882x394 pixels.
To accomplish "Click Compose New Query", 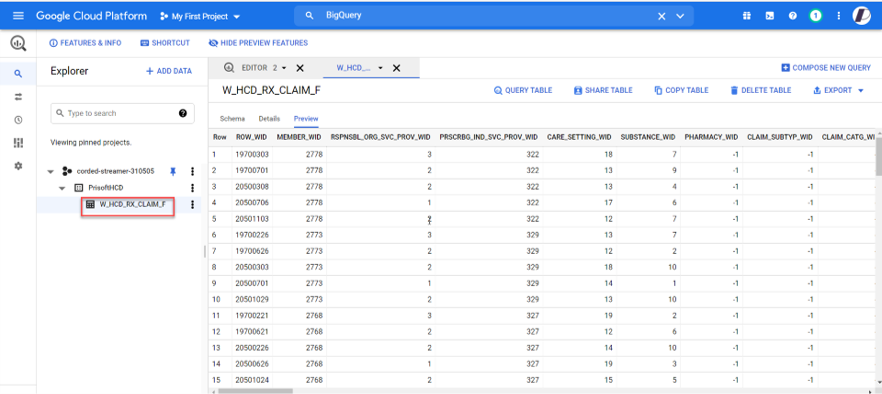I will (826, 68).
